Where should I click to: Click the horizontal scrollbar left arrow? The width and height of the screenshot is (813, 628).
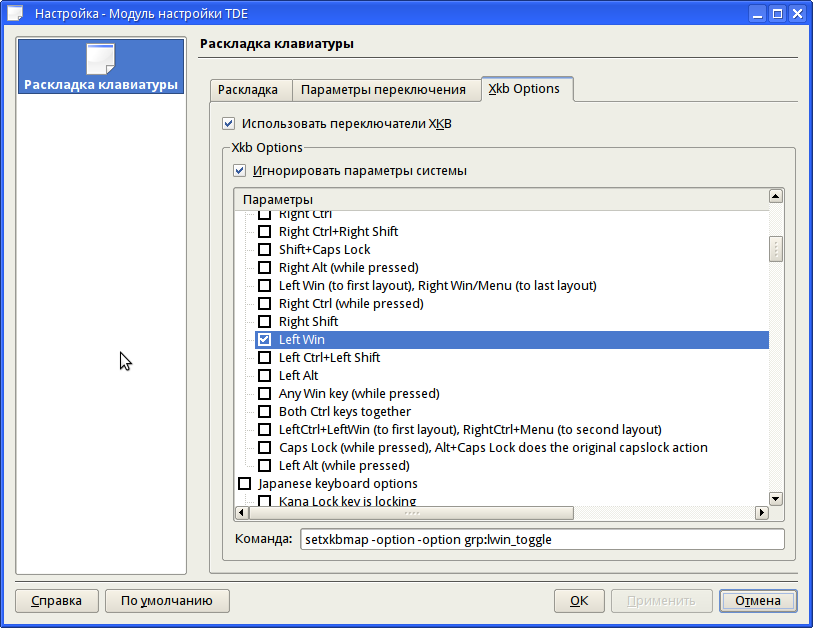click(x=241, y=513)
